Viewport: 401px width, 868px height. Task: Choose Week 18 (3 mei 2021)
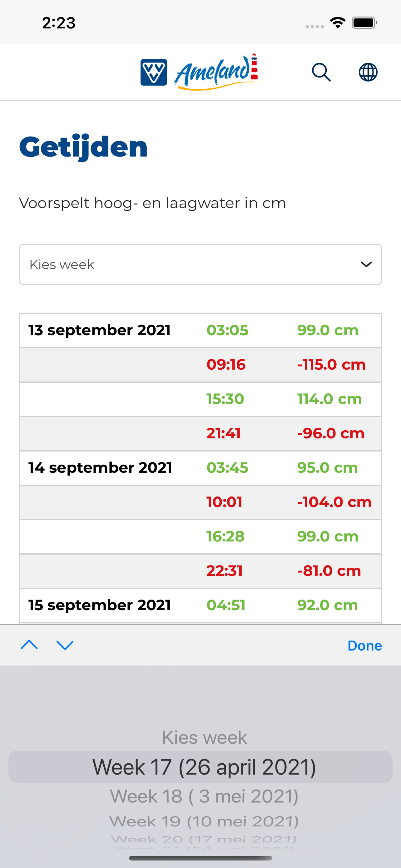(204, 796)
